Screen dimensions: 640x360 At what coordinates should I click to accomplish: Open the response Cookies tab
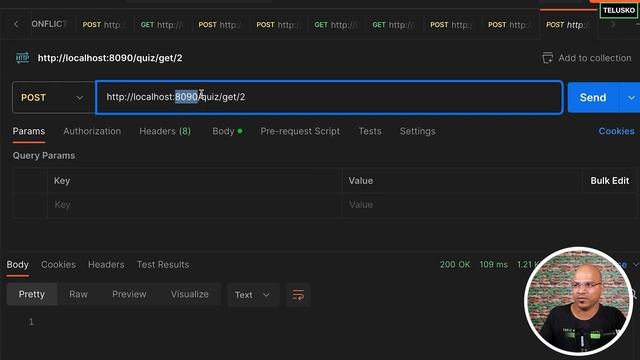pos(58,264)
